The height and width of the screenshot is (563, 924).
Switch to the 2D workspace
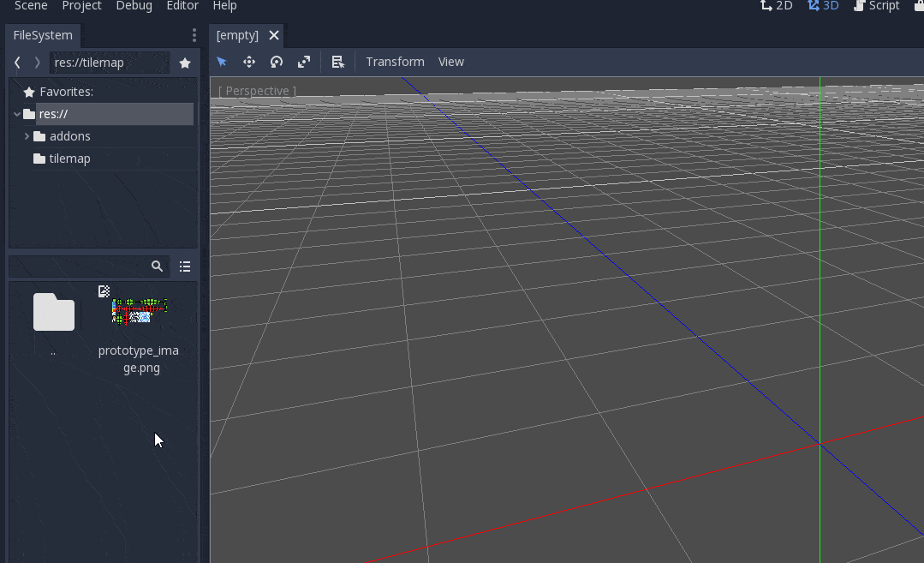point(776,6)
